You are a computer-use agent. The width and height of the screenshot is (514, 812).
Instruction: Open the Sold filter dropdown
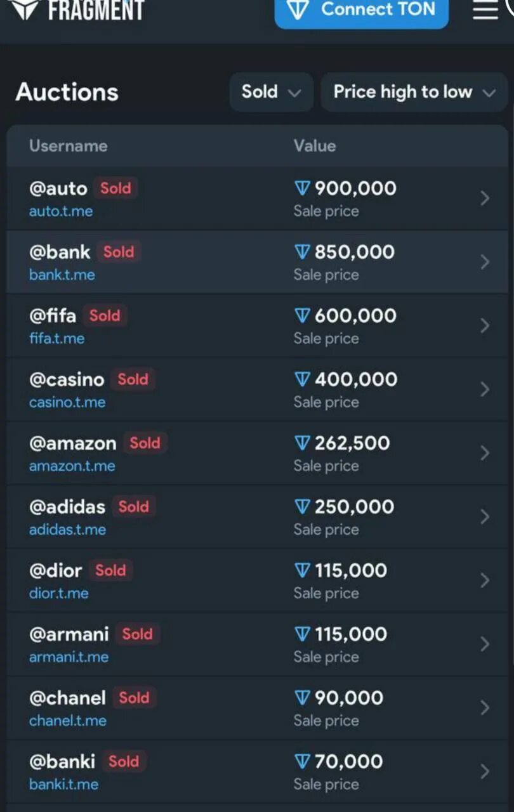coord(271,92)
